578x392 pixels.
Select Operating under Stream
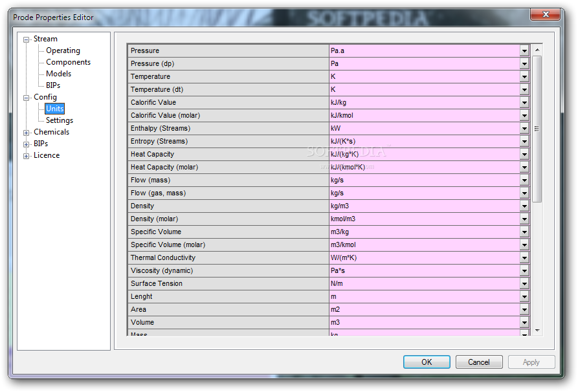[x=63, y=50]
